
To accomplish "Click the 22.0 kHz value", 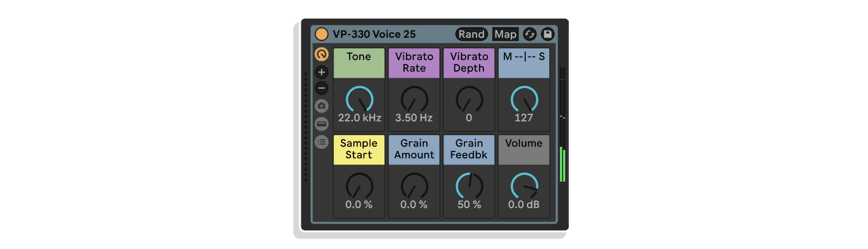I will point(359,118).
